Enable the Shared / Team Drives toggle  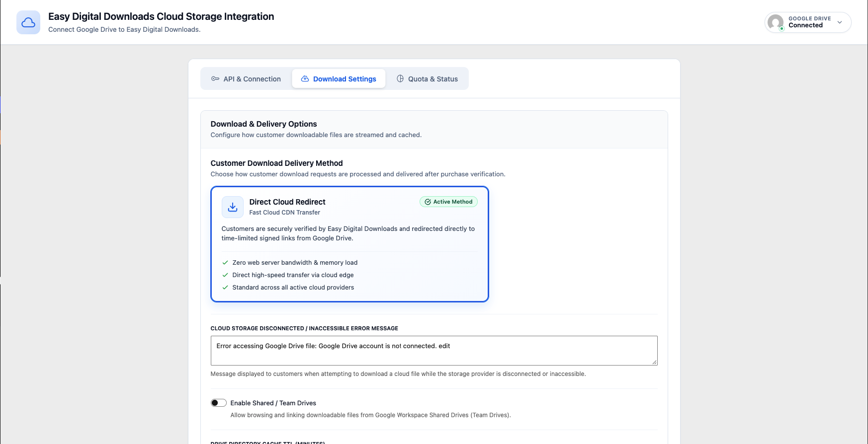coord(219,403)
